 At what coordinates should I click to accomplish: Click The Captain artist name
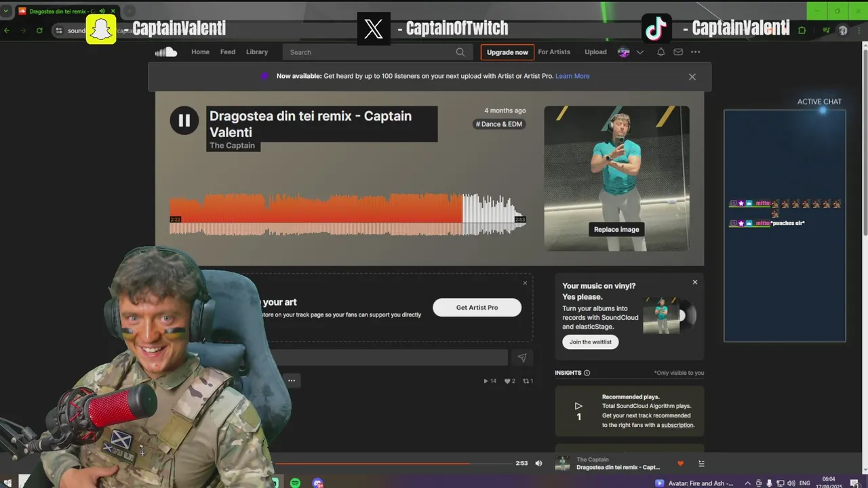tap(233, 146)
